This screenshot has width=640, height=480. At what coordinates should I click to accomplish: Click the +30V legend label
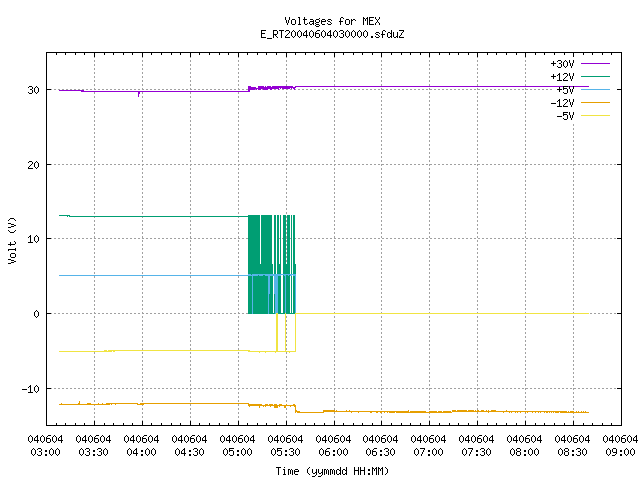point(562,64)
